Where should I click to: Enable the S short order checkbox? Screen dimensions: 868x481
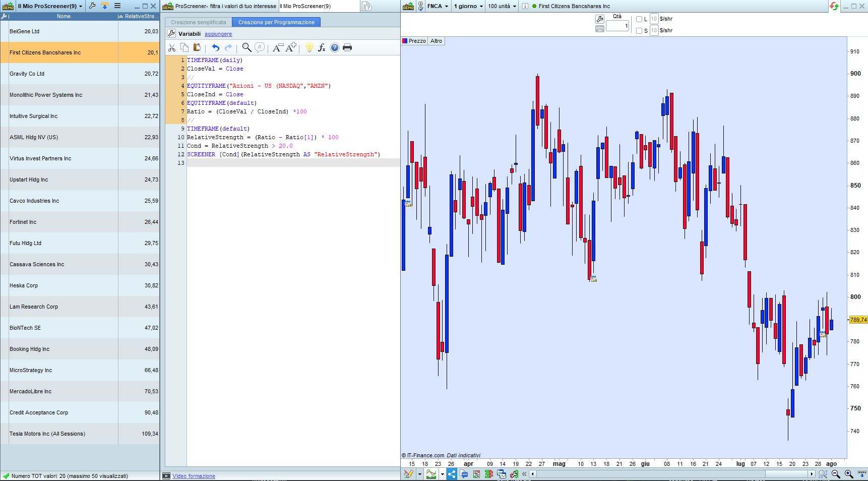click(639, 31)
